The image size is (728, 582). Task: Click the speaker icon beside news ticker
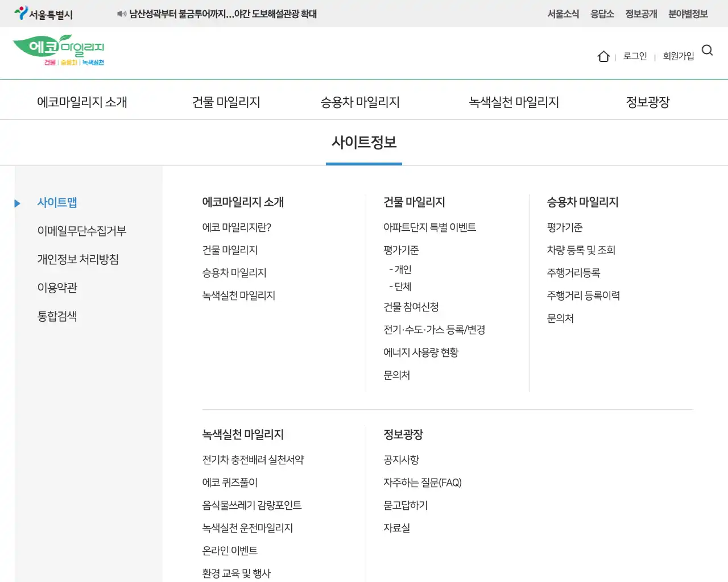[x=121, y=14]
